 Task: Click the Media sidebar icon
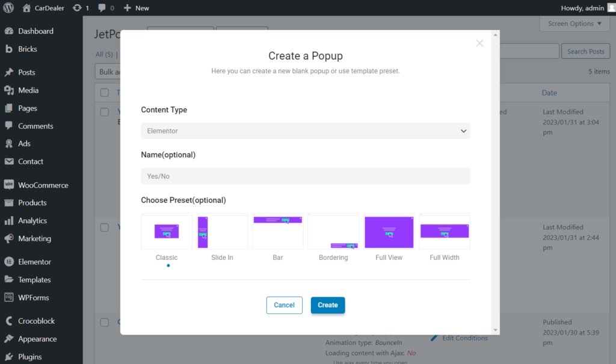point(9,90)
